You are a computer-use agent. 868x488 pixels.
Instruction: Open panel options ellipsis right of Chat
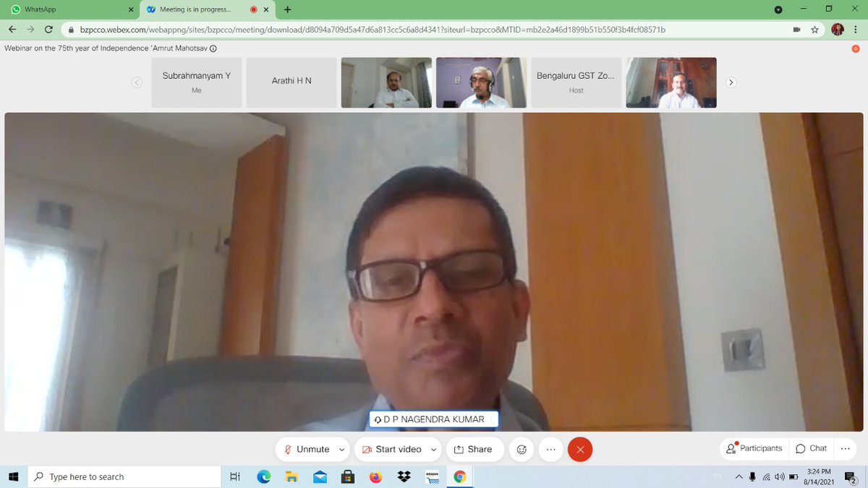tap(846, 448)
